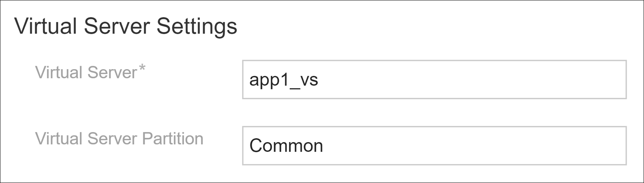Click the "app1_vs" text in the field

pyautogui.click(x=283, y=80)
